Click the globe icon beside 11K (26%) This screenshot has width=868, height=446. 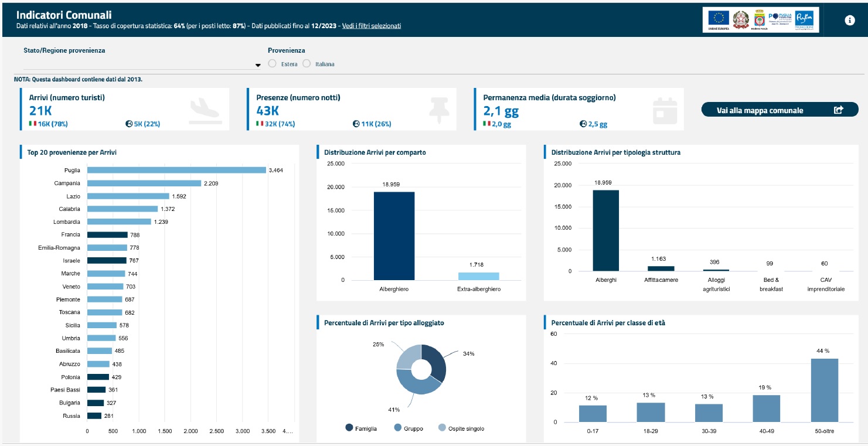356,124
